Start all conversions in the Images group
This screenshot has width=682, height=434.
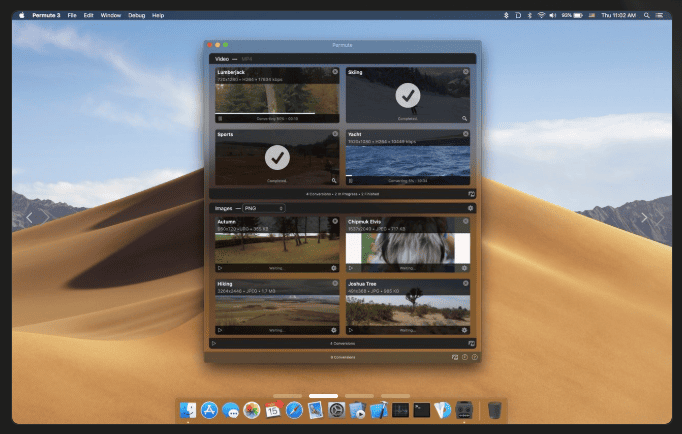coord(214,344)
